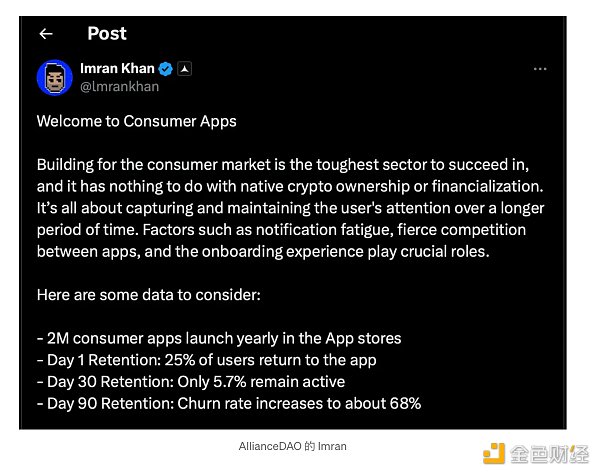Click the 金色财经 watermark text
Image resolution: width=600 pixels, height=475 pixels.
coord(549,455)
